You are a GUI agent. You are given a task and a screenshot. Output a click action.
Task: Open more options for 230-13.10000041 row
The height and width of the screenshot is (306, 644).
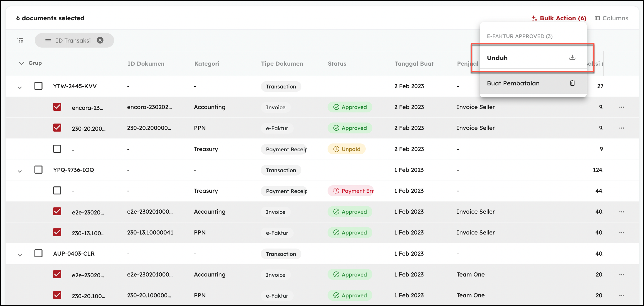621,233
